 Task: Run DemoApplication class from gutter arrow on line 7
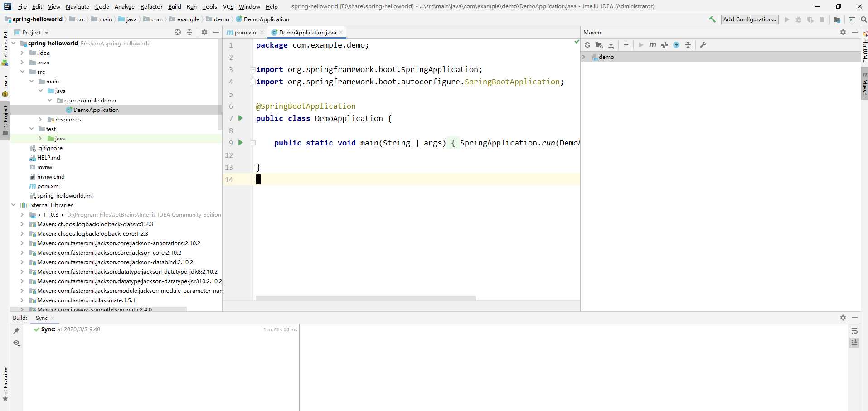tap(241, 118)
